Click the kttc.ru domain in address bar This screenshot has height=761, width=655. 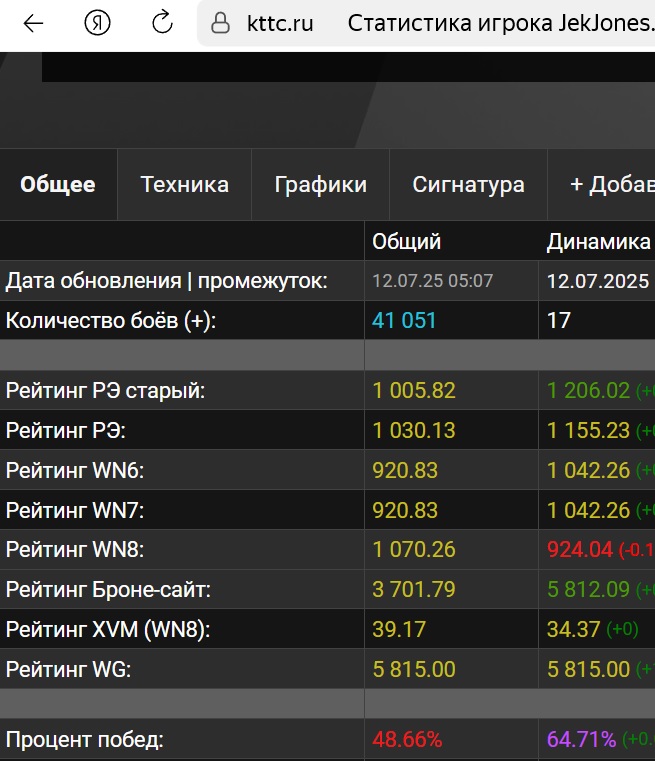point(280,24)
